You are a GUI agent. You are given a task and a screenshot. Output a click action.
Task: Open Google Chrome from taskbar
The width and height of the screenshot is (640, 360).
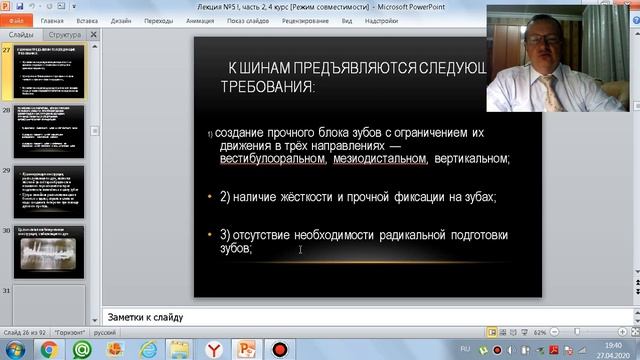(x=49, y=350)
